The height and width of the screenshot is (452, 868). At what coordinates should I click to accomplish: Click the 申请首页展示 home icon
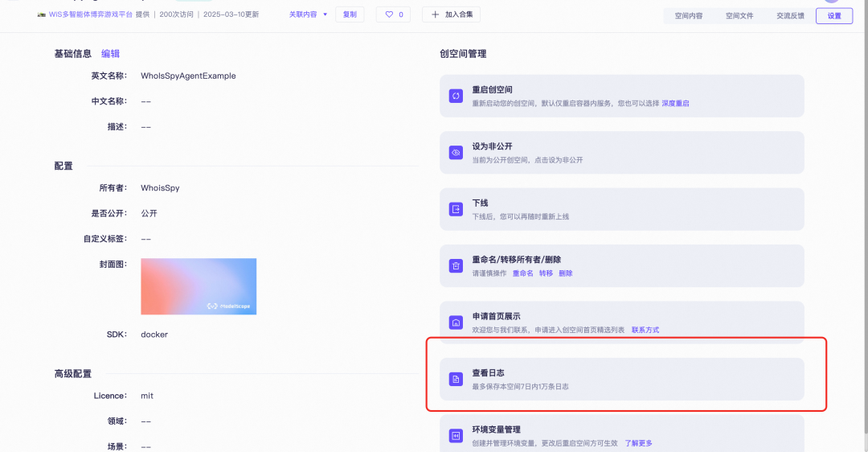(456, 323)
